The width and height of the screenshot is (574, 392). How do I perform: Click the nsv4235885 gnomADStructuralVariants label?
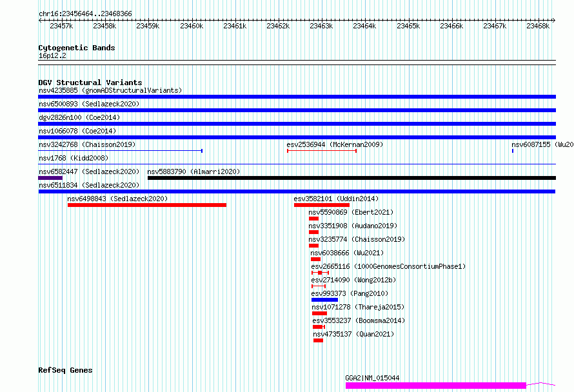(110, 90)
